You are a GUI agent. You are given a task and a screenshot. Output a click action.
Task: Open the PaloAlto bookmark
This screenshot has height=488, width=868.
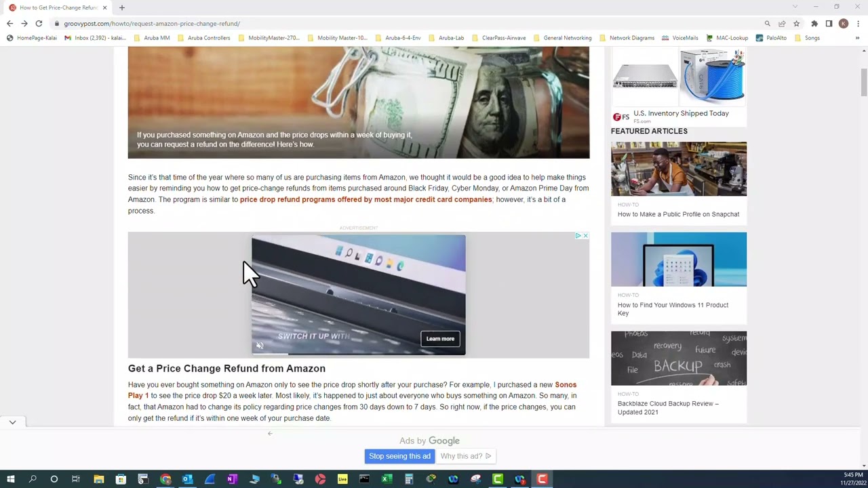coord(772,38)
